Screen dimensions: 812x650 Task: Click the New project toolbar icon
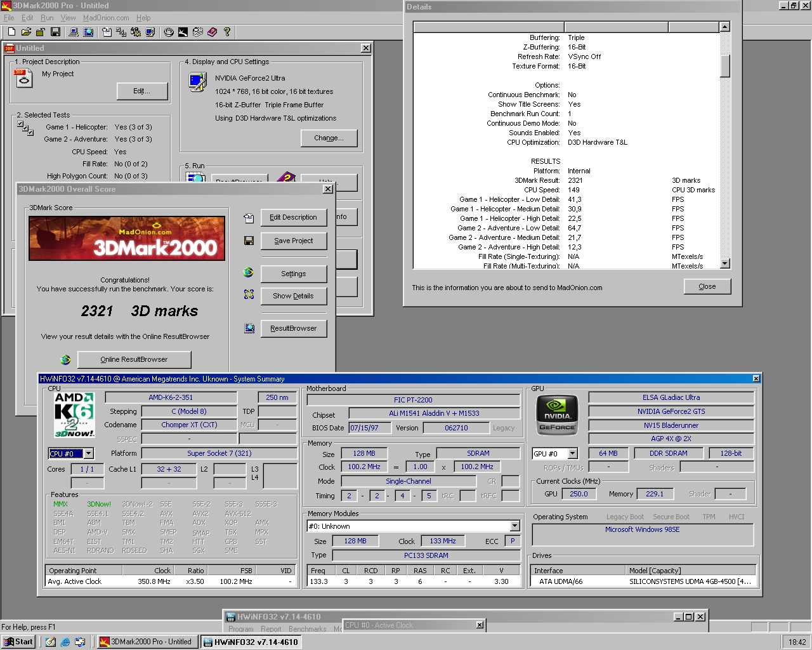point(11,32)
